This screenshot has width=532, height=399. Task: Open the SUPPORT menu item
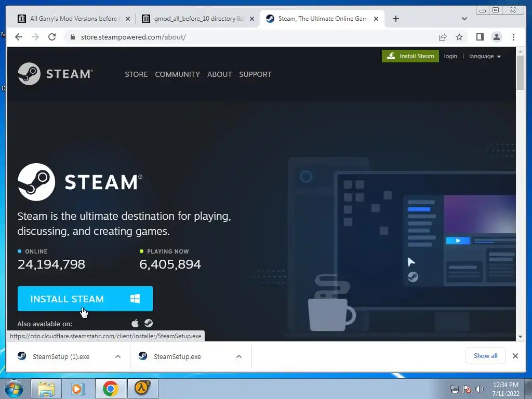[x=255, y=74]
